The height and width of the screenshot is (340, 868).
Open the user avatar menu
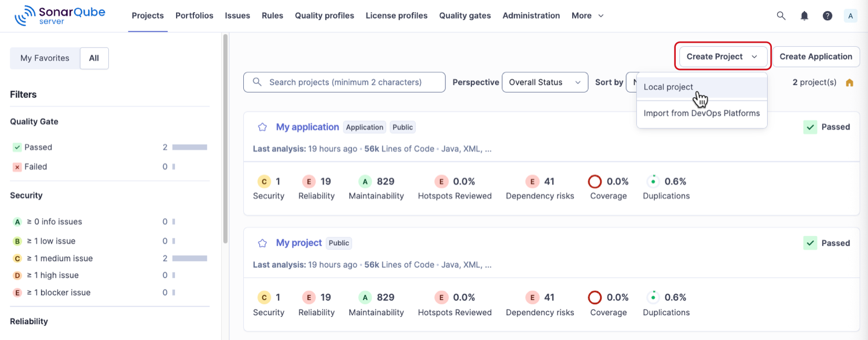(x=850, y=16)
